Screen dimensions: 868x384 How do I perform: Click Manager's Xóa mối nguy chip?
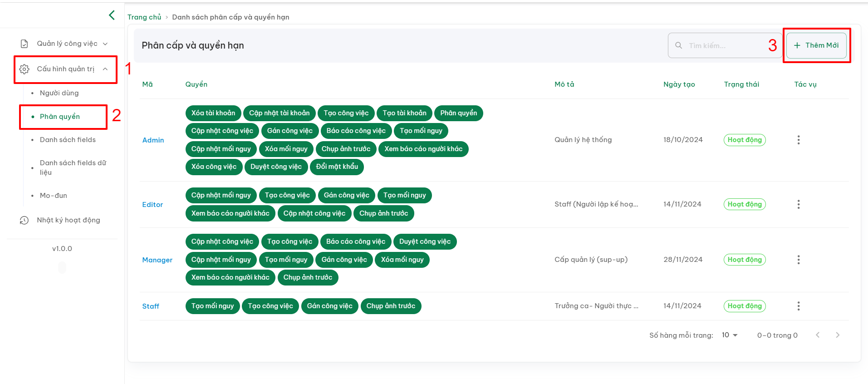(402, 260)
